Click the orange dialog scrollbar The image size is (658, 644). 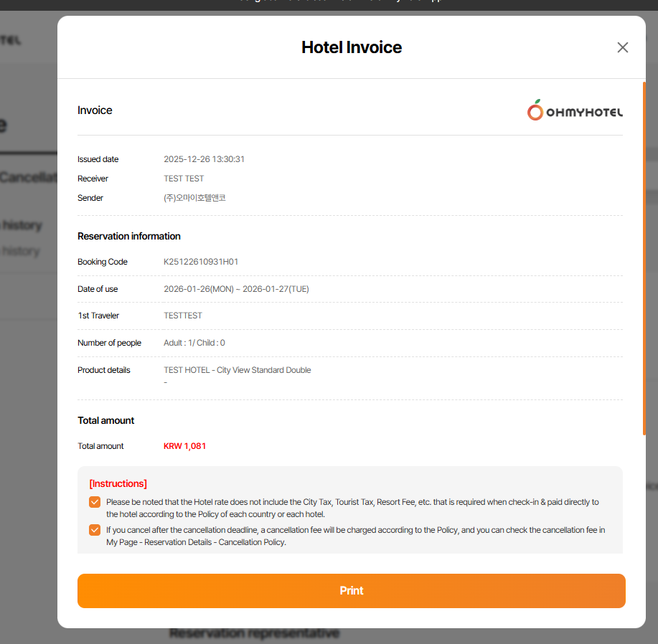644,258
